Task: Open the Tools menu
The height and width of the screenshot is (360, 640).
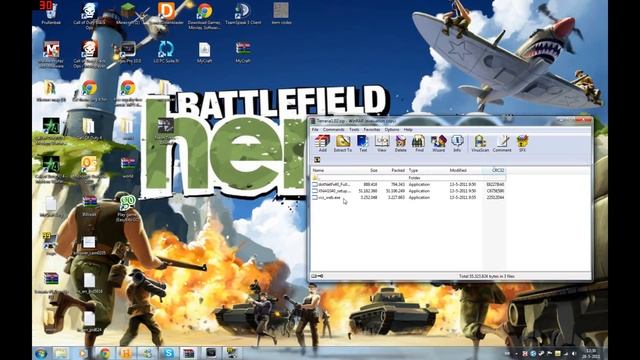Action: pos(354,129)
